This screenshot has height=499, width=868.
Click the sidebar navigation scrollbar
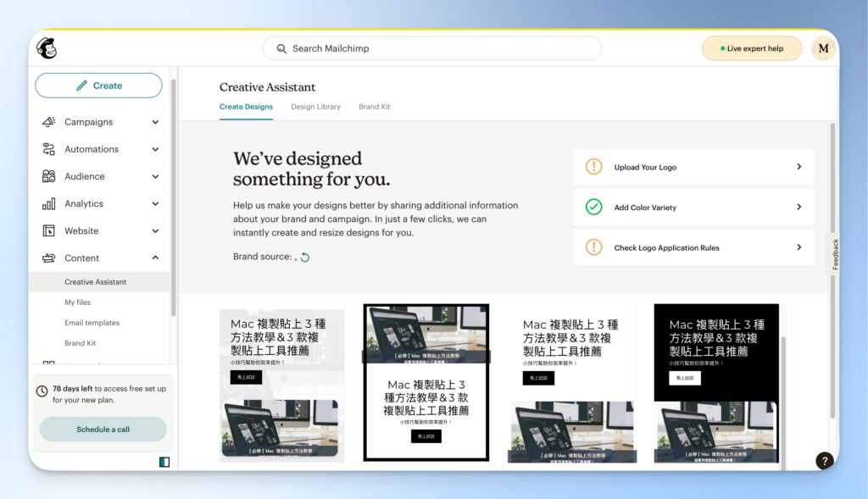tap(173, 197)
